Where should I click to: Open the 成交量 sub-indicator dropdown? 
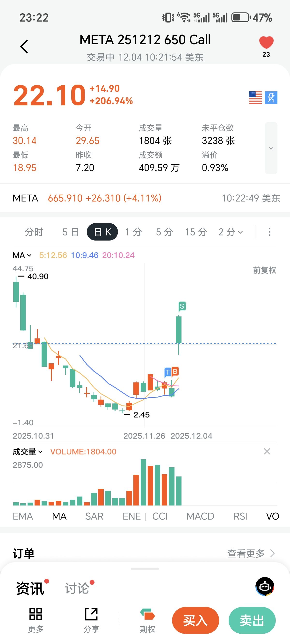pyautogui.click(x=28, y=452)
